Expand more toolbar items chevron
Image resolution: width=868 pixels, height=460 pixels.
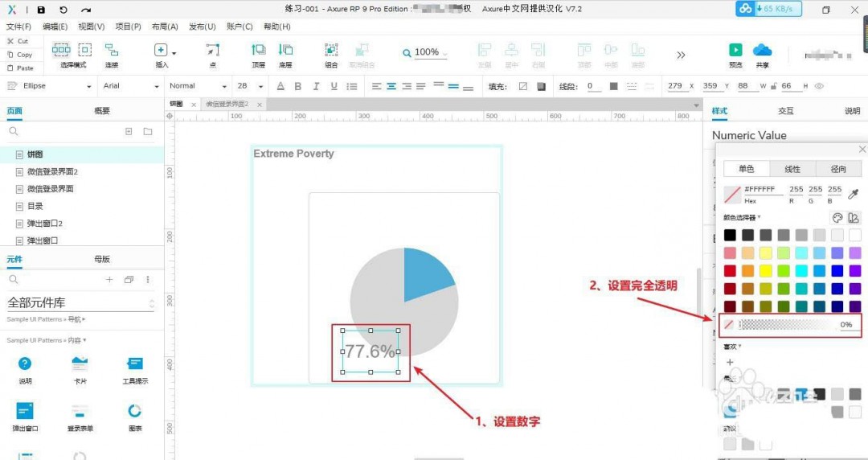pos(681,55)
